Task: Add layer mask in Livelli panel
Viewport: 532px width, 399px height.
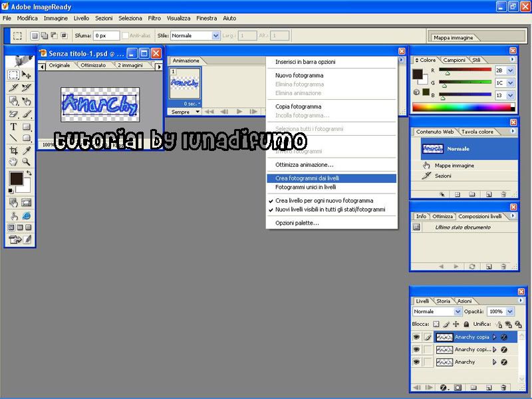Action: pos(458,387)
